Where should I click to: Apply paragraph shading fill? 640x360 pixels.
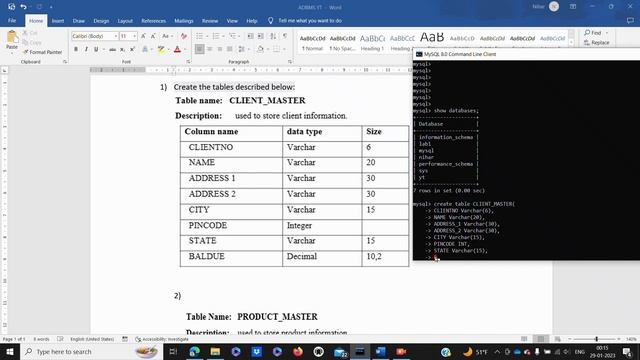click(260, 49)
